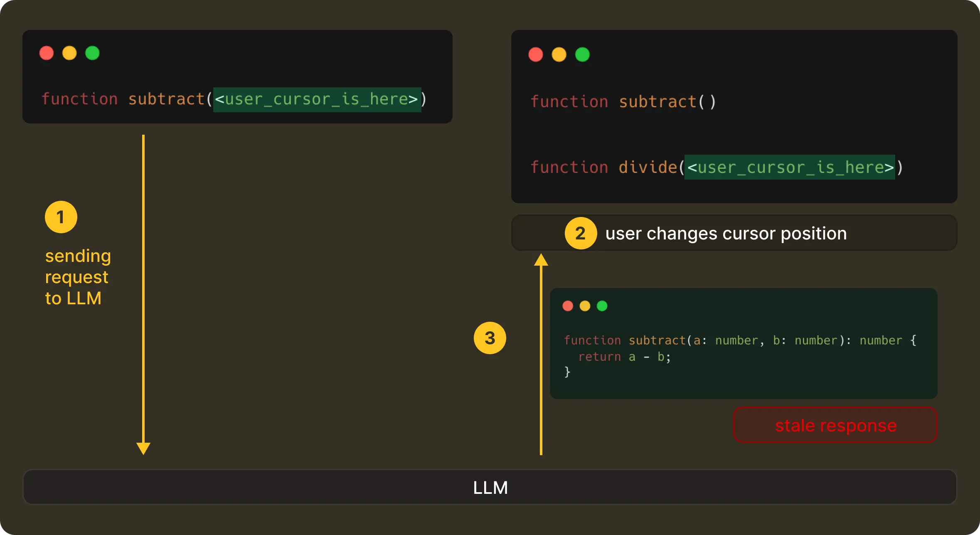Click red dot in top-right code window
This screenshot has height=535, width=980.
click(x=536, y=54)
